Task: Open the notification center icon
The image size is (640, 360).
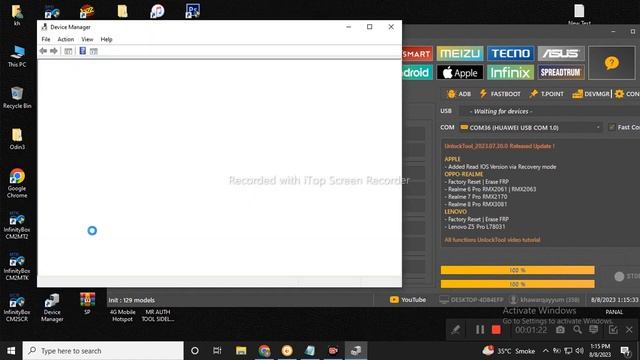Action: click(625, 351)
